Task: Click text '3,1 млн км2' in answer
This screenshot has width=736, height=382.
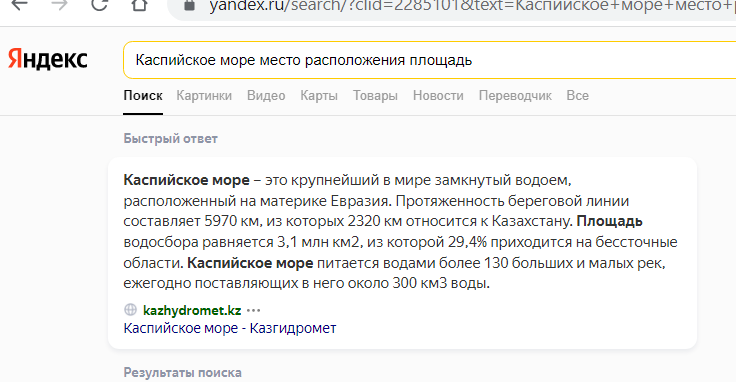Action: pyautogui.click(x=318, y=242)
